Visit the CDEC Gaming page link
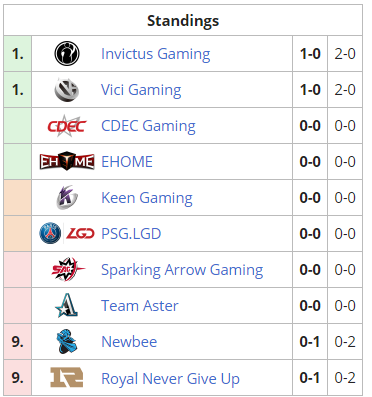372x397 pixels. point(148,126)
